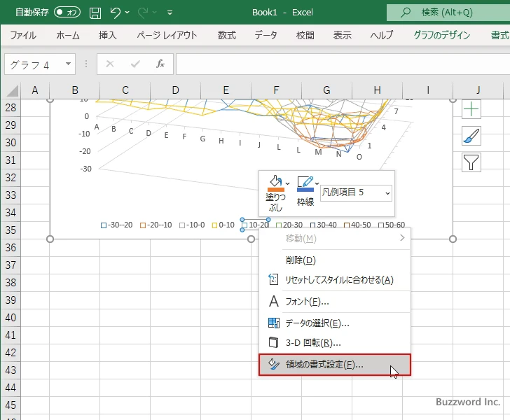The image size is (510, 420).
Task: Select legend entry 40-50
Action: pos(357,225)
